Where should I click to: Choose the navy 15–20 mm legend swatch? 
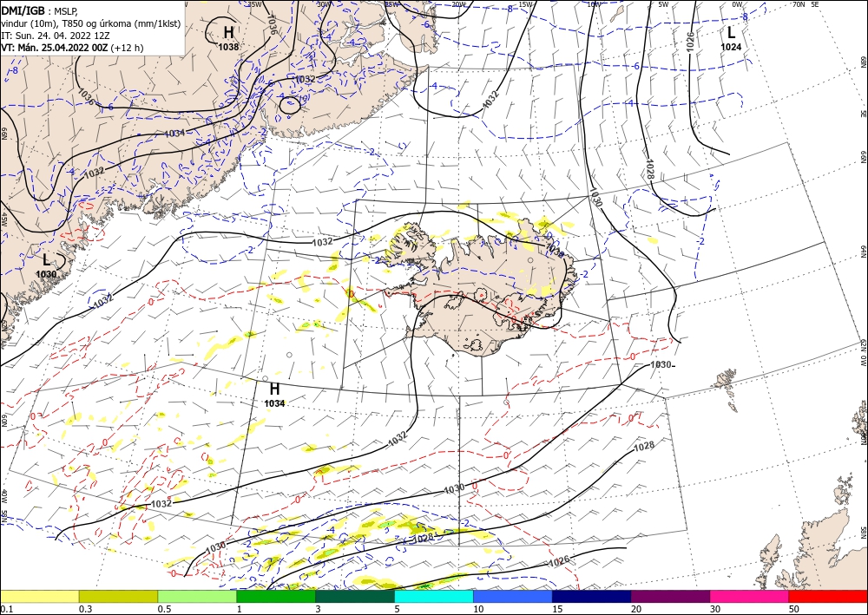pos(592,596)
